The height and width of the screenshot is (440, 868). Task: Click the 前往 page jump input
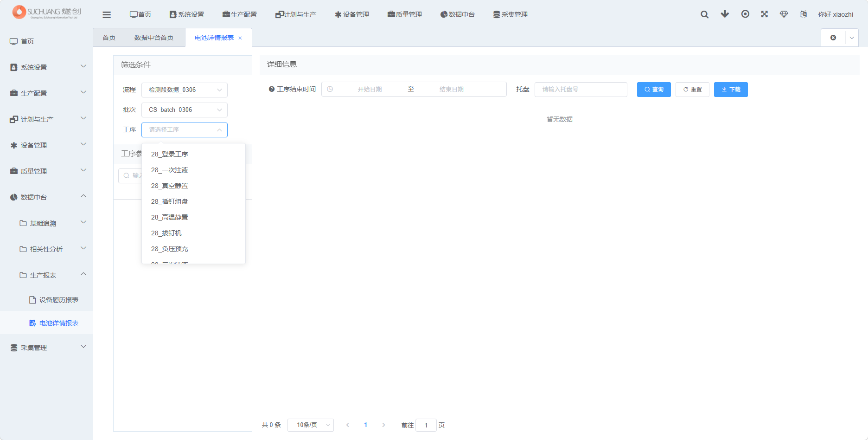(x=426, y=425)
